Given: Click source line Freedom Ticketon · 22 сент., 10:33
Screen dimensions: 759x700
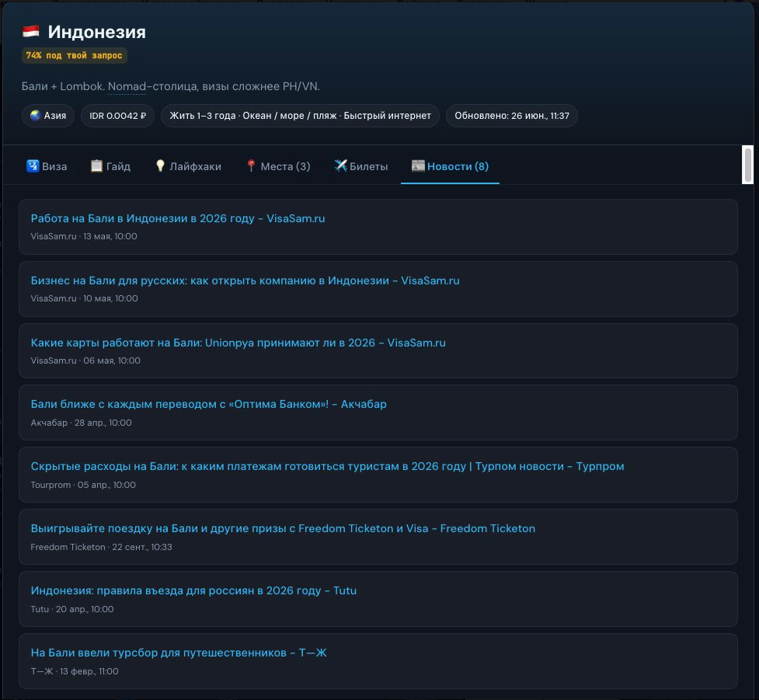Looking at the screenshot, I should [101, 547].
